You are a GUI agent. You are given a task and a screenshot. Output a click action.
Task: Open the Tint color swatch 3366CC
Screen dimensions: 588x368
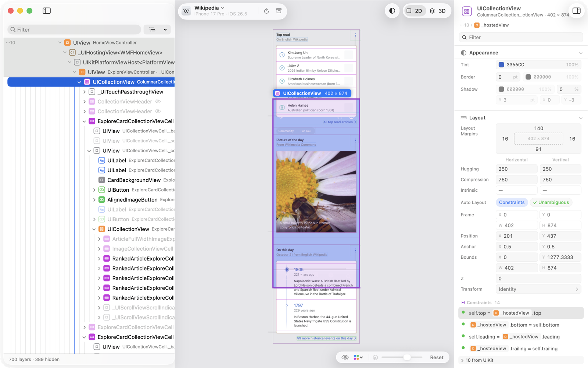(x=501, y=65)
